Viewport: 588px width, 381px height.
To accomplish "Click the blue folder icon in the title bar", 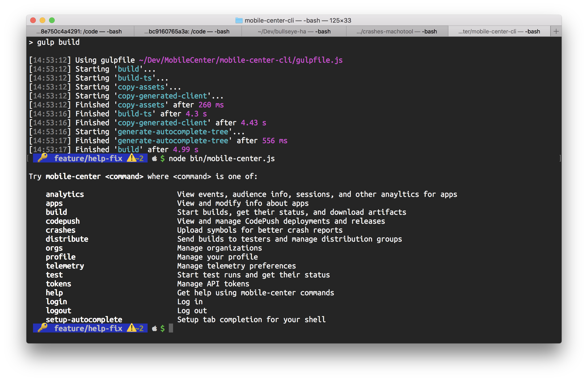I will [x=239, y=20].
